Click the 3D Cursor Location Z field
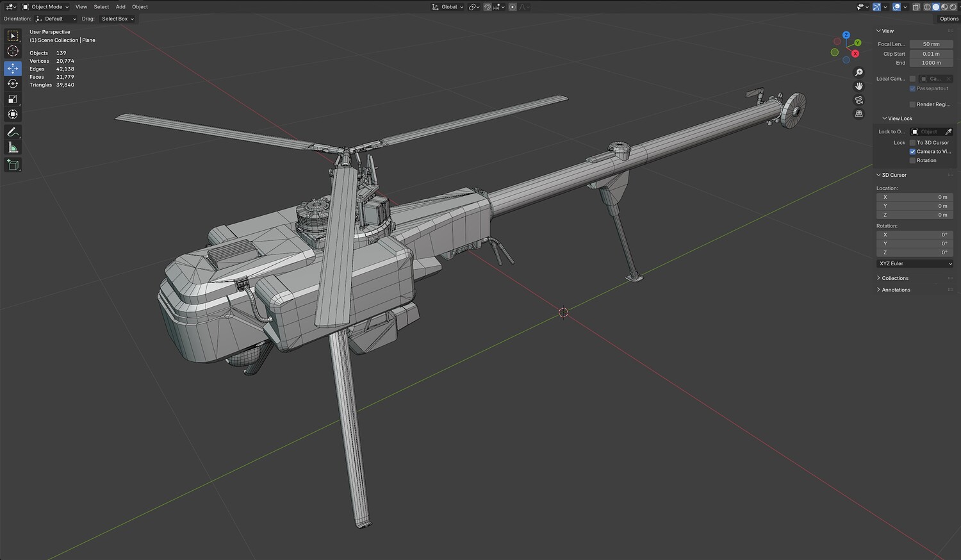 coord(915,215)
